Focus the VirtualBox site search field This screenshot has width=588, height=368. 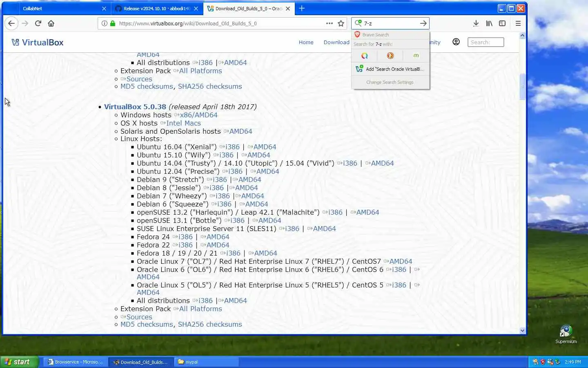tap(486, 42)
